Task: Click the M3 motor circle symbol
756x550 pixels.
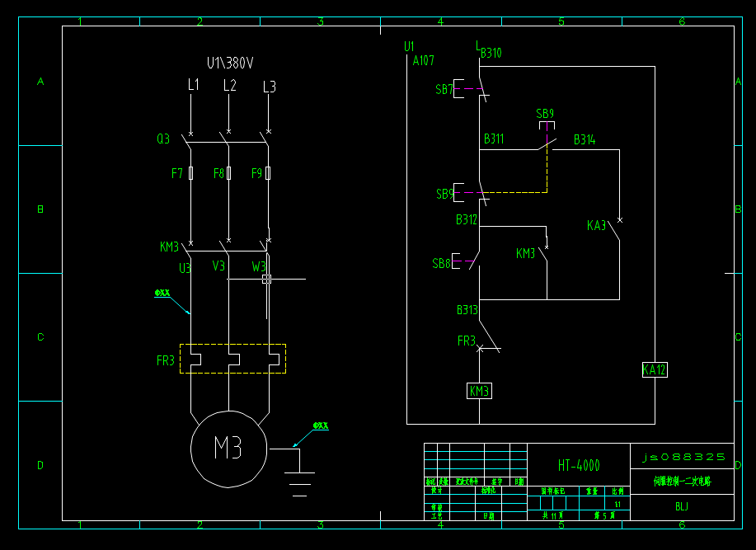Action: pos(229,449)
